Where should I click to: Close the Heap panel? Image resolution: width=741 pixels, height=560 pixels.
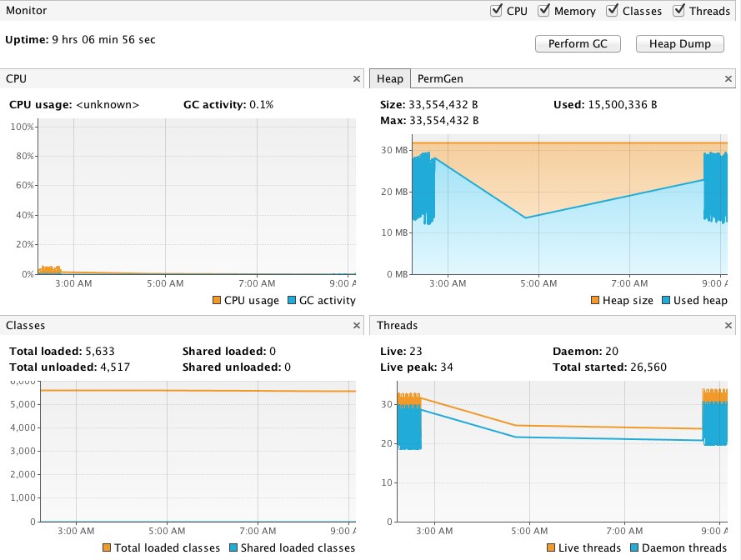pos(728,79)
